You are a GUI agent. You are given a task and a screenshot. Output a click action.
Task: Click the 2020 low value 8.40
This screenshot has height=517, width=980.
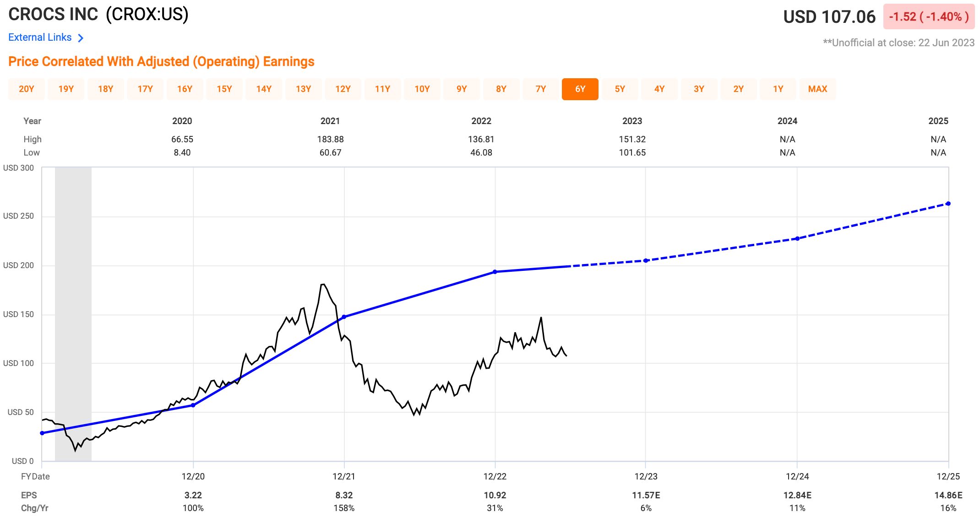(182, 152)
